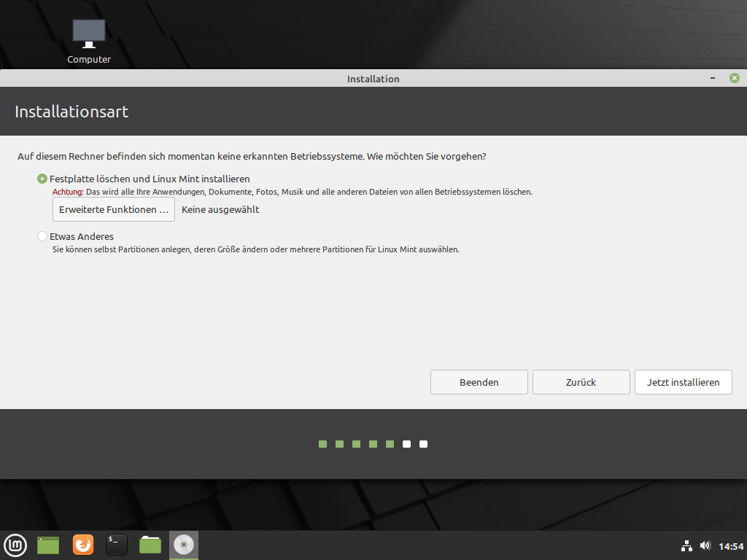The height and width of the screenshot is (560, 747).
Task: Open 'Erweiterte Funktionen …' dialog
Action: click(x=114, y=209)
